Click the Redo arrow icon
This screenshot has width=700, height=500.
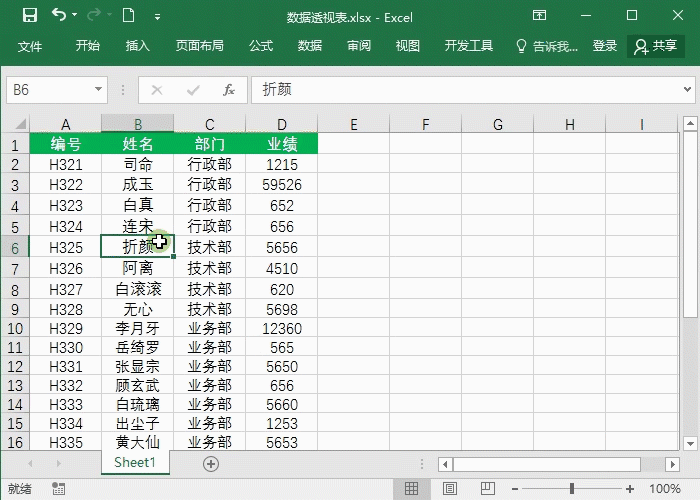click(x=94, y=16)
